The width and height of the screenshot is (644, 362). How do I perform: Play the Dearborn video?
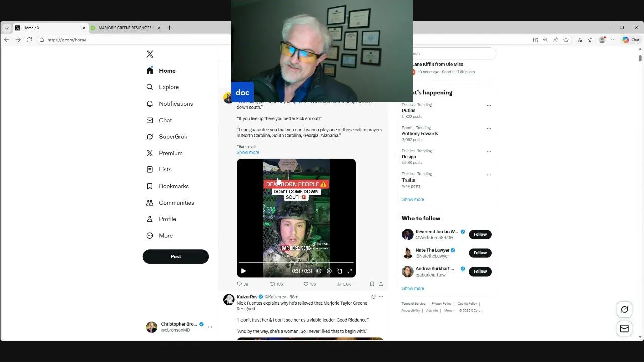(x=243, y=271)
